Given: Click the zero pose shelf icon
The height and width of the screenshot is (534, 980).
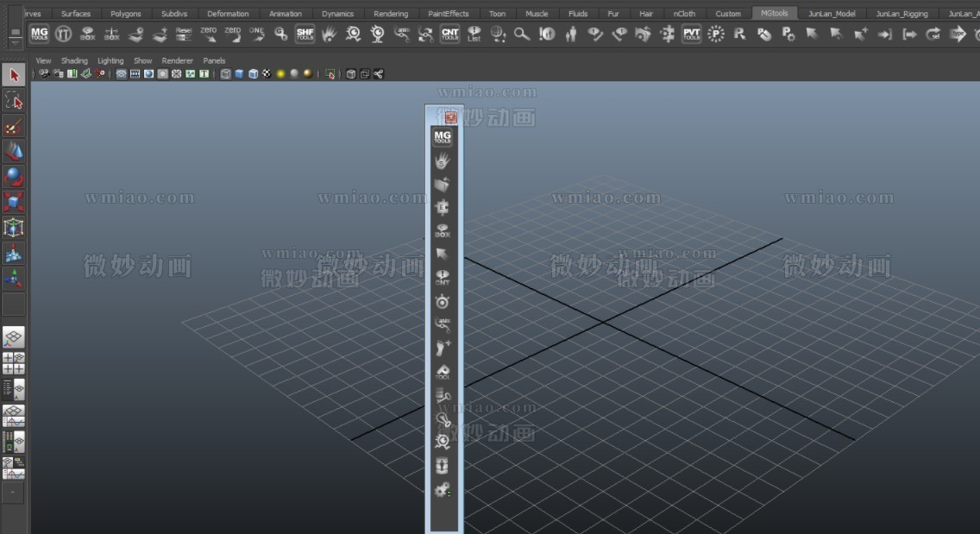Looking at the screenshot, I should point(207,33).
